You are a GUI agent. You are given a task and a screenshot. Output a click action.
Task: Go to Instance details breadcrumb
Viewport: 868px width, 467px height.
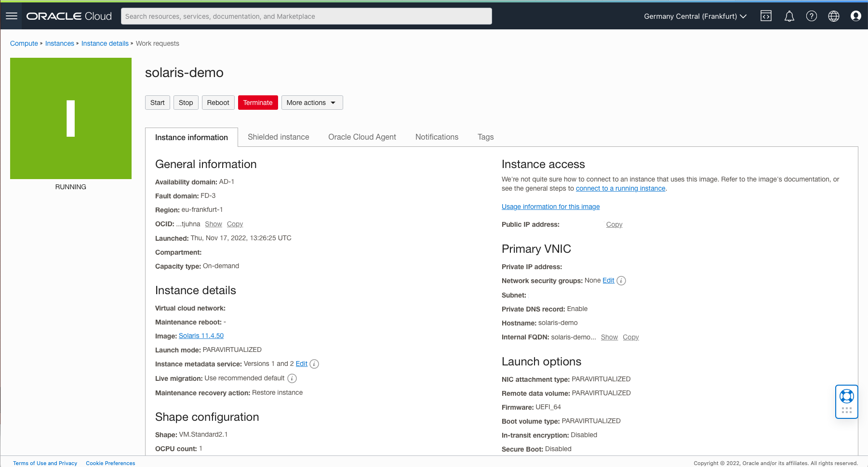pyautogui.click(x=105, y=43)
